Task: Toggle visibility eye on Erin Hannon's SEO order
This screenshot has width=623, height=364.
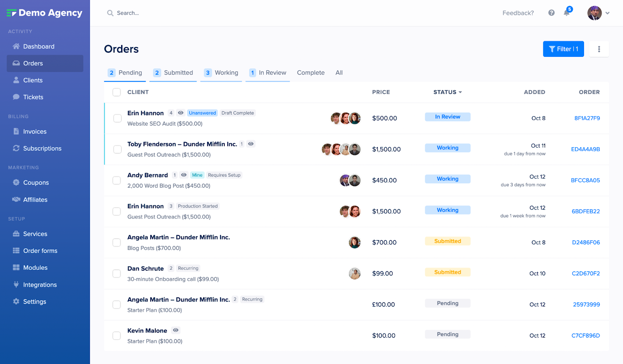Action: point(180,113)
